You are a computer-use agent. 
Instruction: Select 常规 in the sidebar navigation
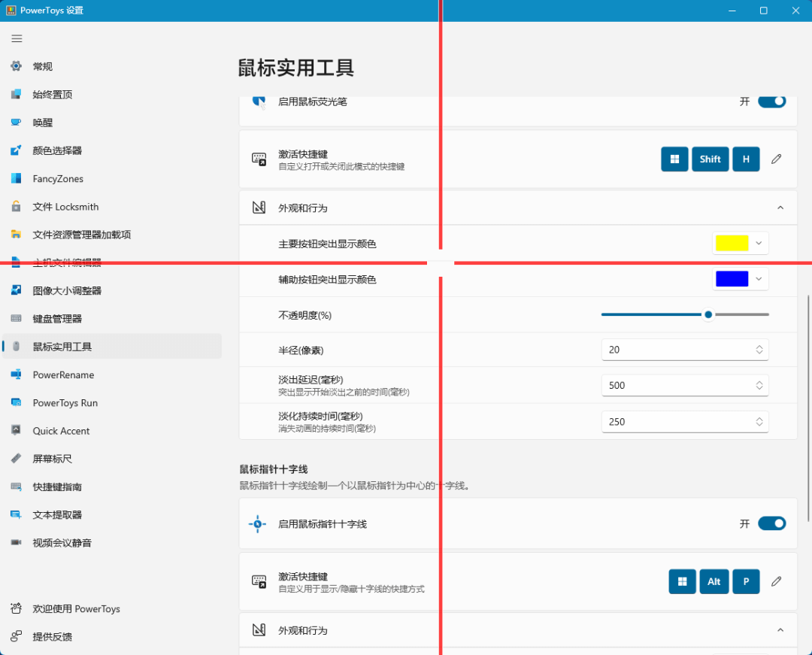point(43,66)
